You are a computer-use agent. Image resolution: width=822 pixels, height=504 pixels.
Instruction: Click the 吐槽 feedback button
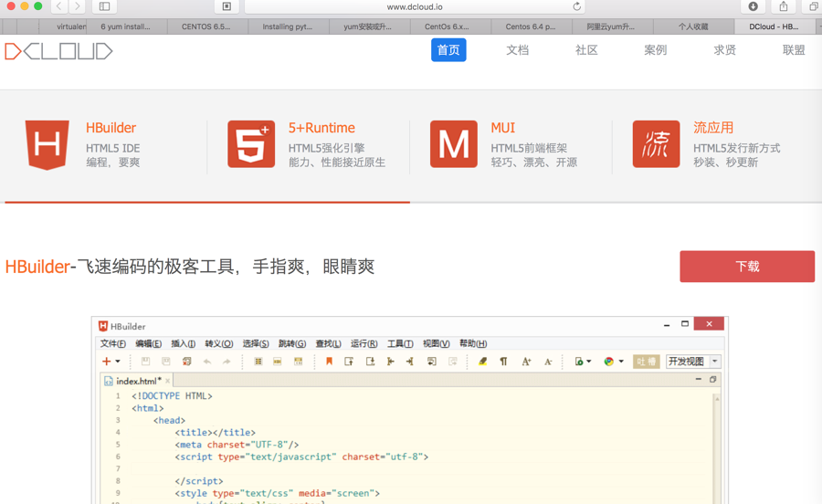pos(647,362)
